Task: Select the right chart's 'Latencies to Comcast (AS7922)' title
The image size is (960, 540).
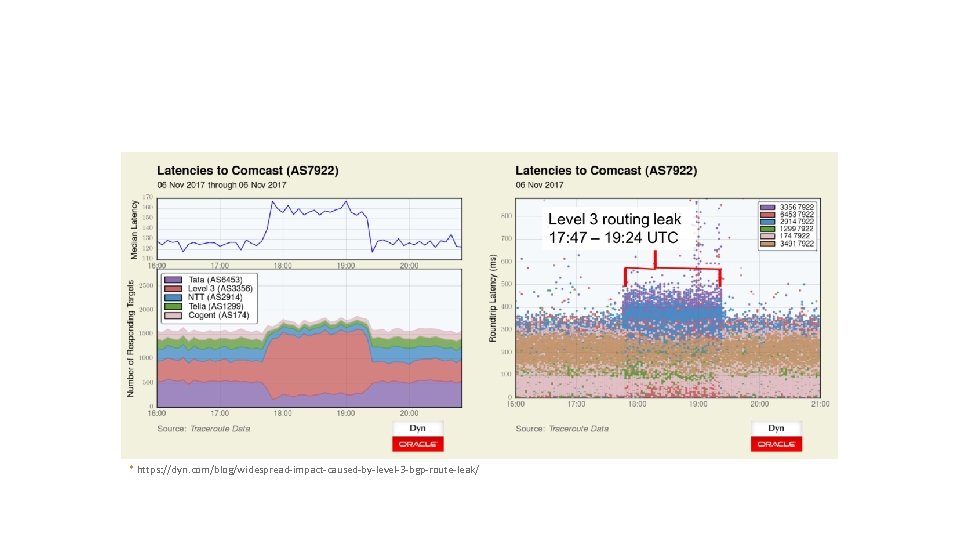Action: [606, 171]
